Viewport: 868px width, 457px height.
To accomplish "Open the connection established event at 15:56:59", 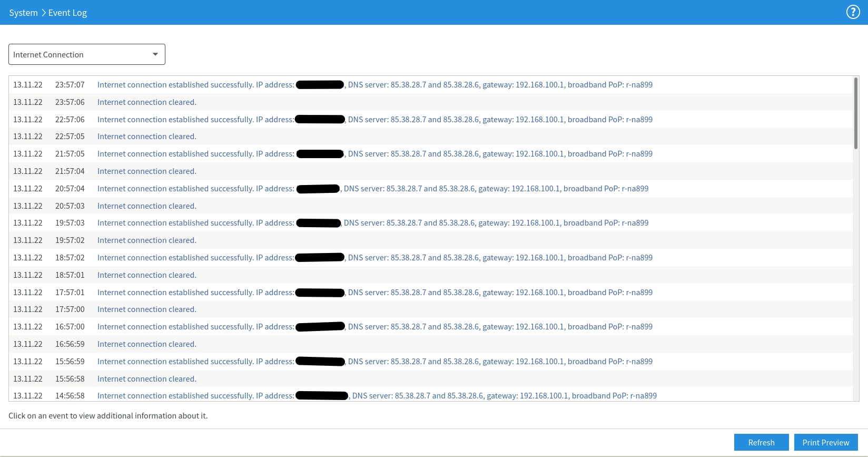I will (x=431, y=362).
